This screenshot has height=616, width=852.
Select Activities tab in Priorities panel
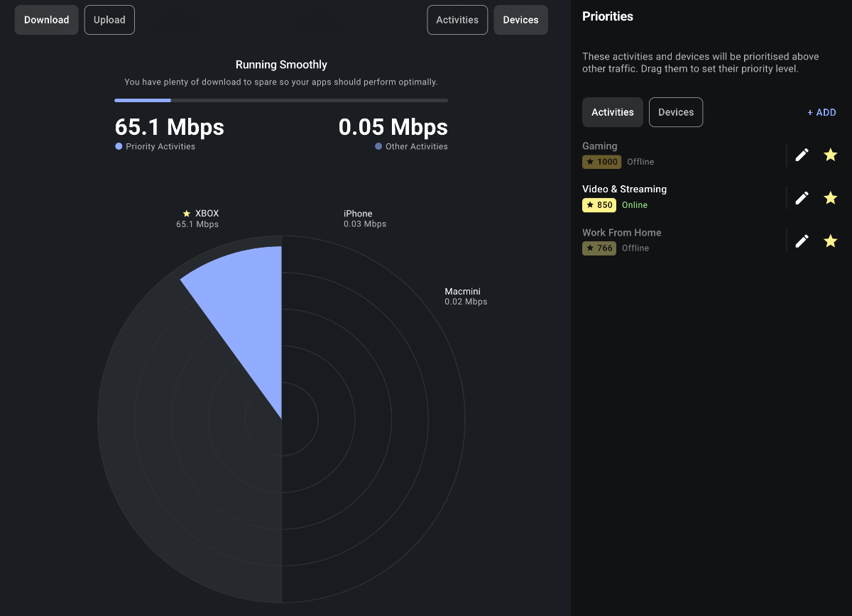(x=612, y=112)
